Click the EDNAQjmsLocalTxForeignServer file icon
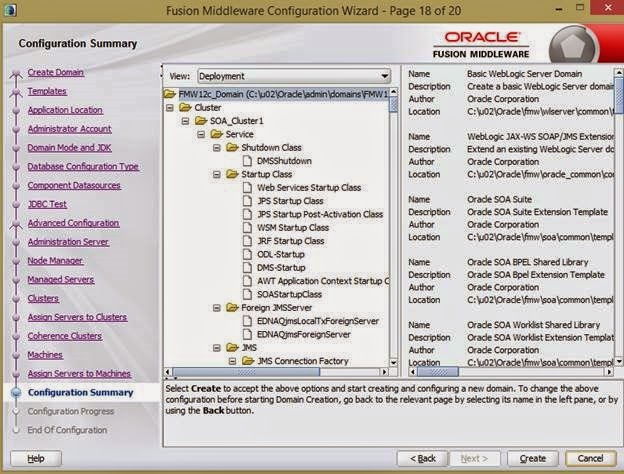The height and width of the screenshot is (474, 624). pos(247,321)
